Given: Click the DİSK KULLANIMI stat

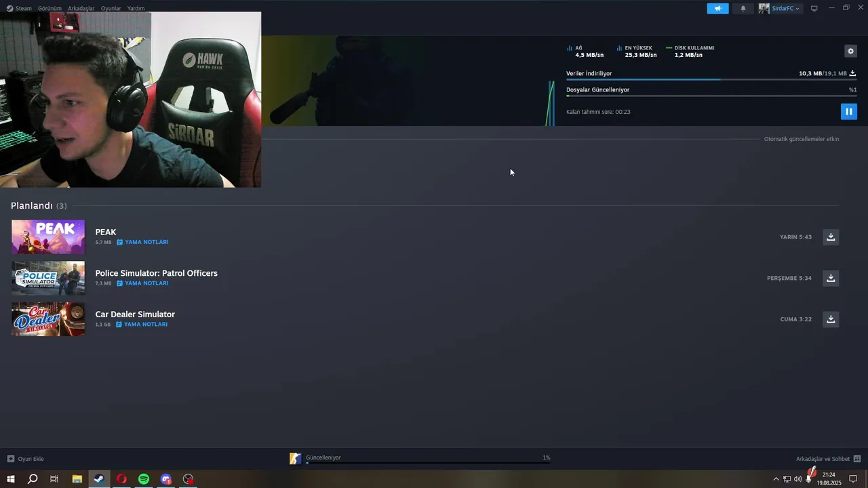Looking at the screenshot, I should [x=690, y=52].
